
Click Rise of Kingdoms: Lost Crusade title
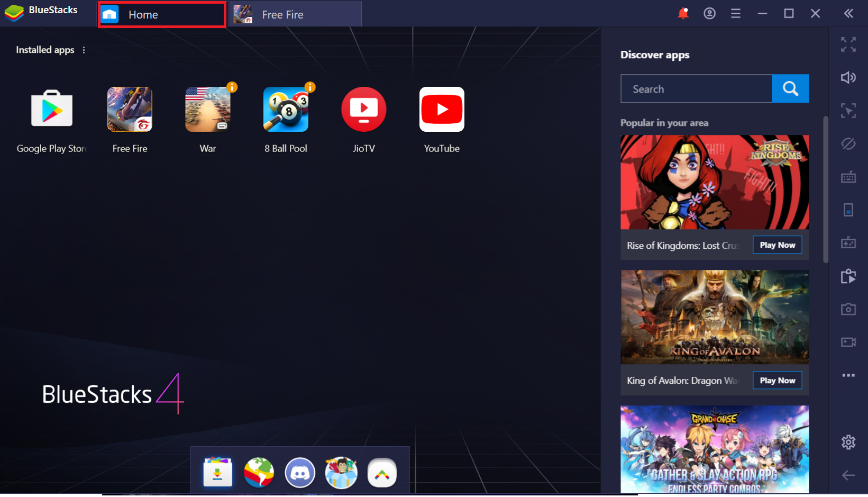click(682, 246)
